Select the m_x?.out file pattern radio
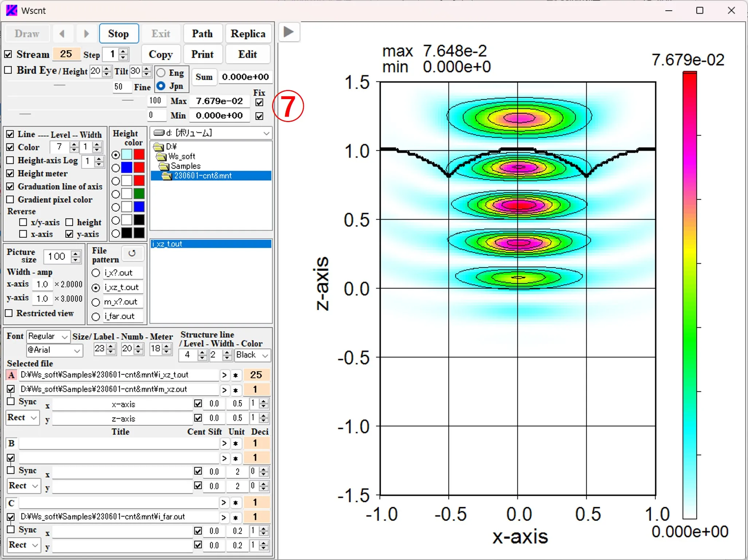Image resolution: width=748 pixels, height=560 pixels. (x=96, y=302)
